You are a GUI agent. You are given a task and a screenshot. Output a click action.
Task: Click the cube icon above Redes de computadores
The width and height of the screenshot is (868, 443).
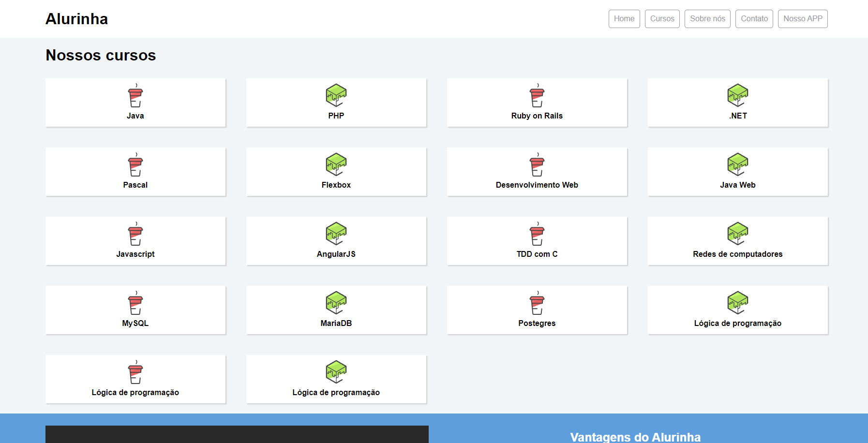(x=738, y=234)
